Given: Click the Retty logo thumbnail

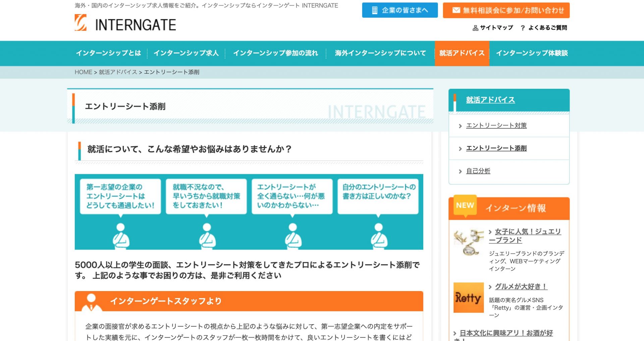Looking at the screenshot, I should click(468, 297).
